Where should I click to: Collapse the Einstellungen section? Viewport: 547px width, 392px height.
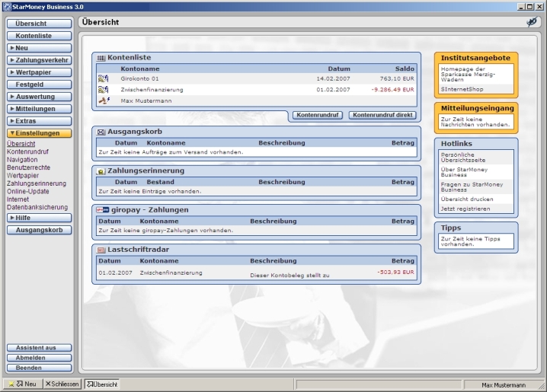pos(40,133)
